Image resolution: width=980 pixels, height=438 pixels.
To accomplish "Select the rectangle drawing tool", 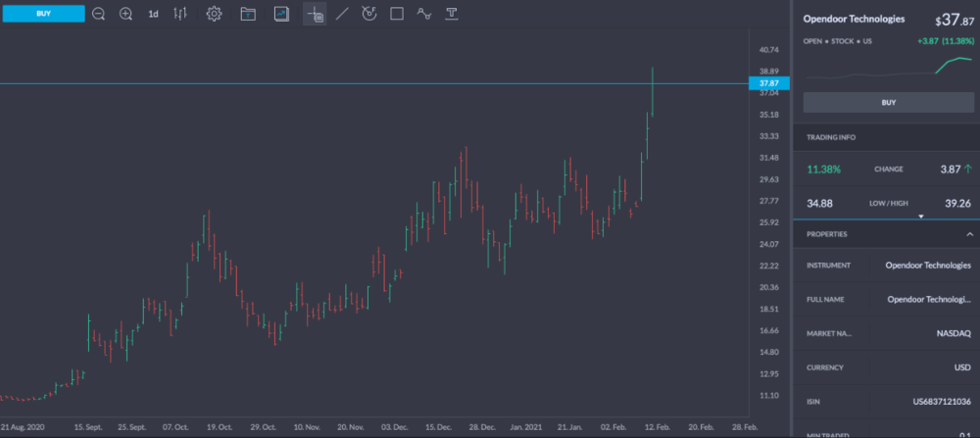I will coord(397,14).
